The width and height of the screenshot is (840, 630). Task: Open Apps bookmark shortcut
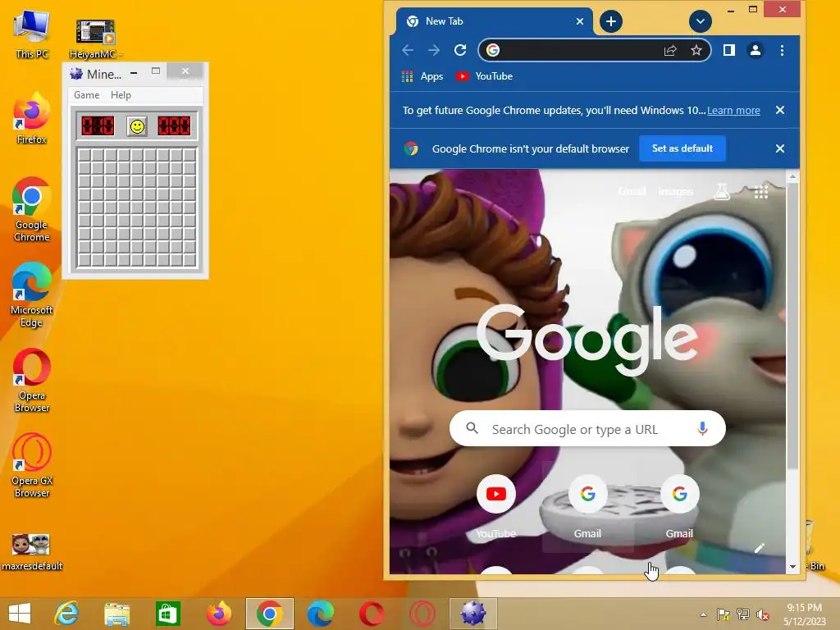pyautogui.click(x=422, y=76)
